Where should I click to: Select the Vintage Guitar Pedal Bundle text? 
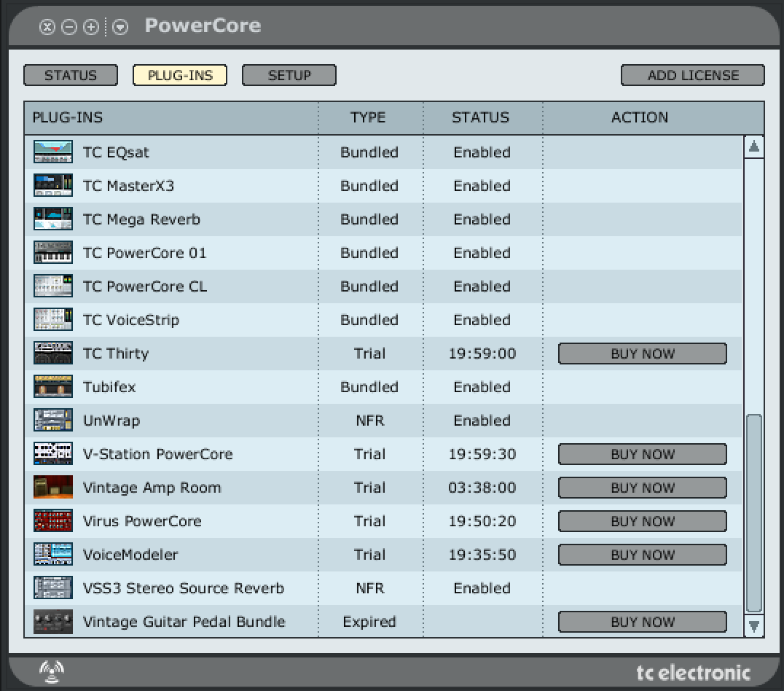184,622
